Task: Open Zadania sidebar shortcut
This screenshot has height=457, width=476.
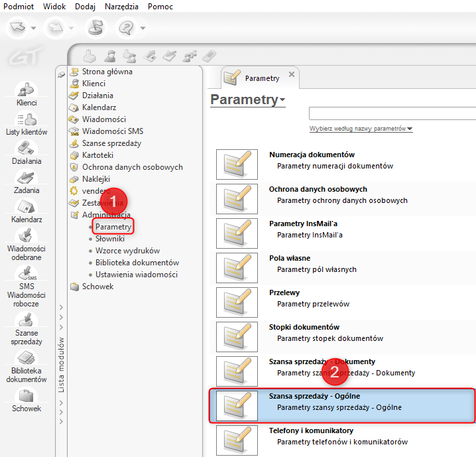Action: [x=27, y=182]
